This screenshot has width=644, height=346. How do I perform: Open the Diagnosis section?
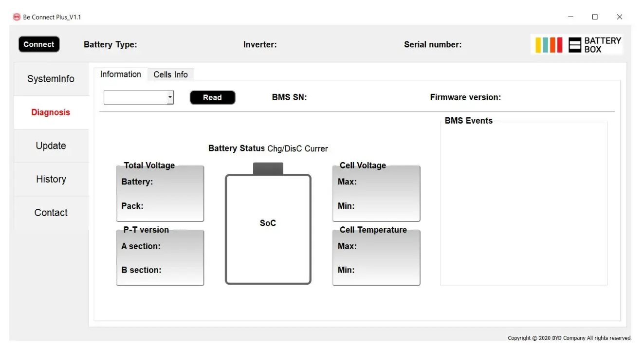[x=51, y=112]
